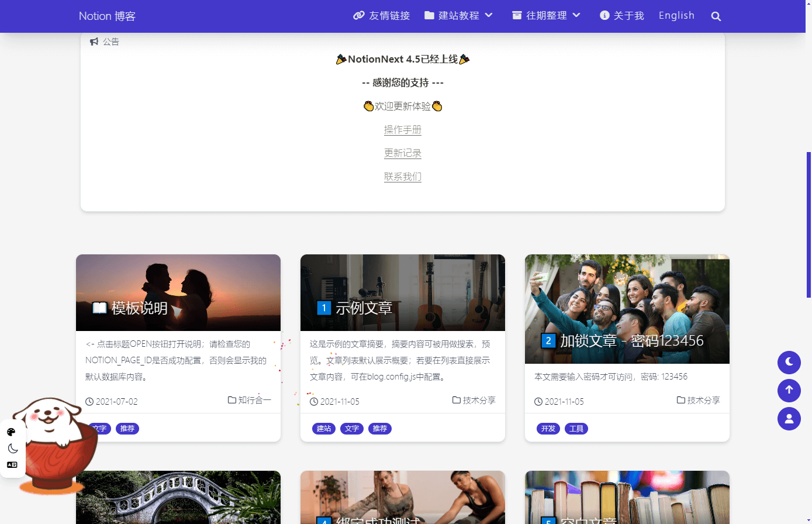Expand the 建站教程 dropdown
Image resolution: width=812 pixels, height=524 pixels.
[458, 15]
